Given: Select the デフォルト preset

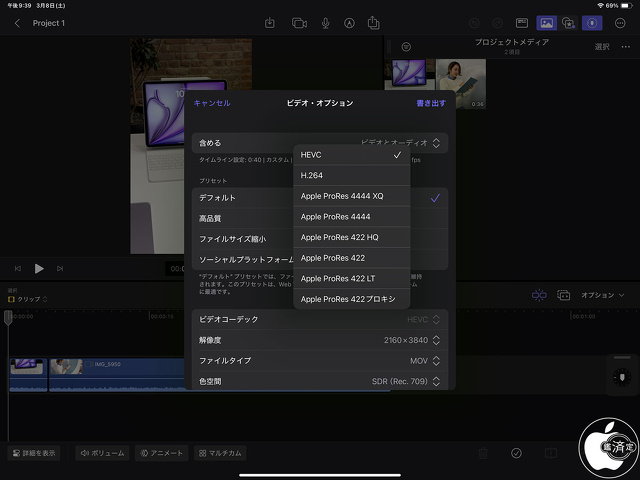Looking at the screenshot, I should pyautogui.click(x=320, y=198).
